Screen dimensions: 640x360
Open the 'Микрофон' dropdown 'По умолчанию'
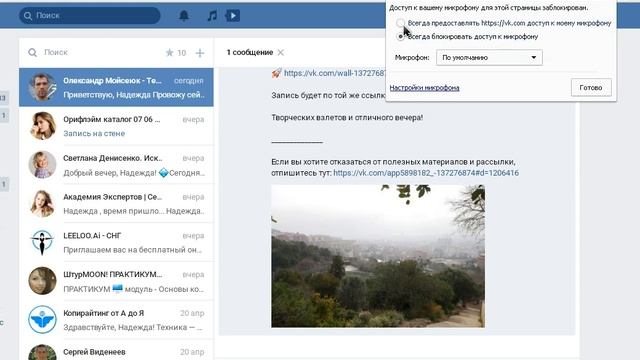pyautogui.click(x=489, y=58)
